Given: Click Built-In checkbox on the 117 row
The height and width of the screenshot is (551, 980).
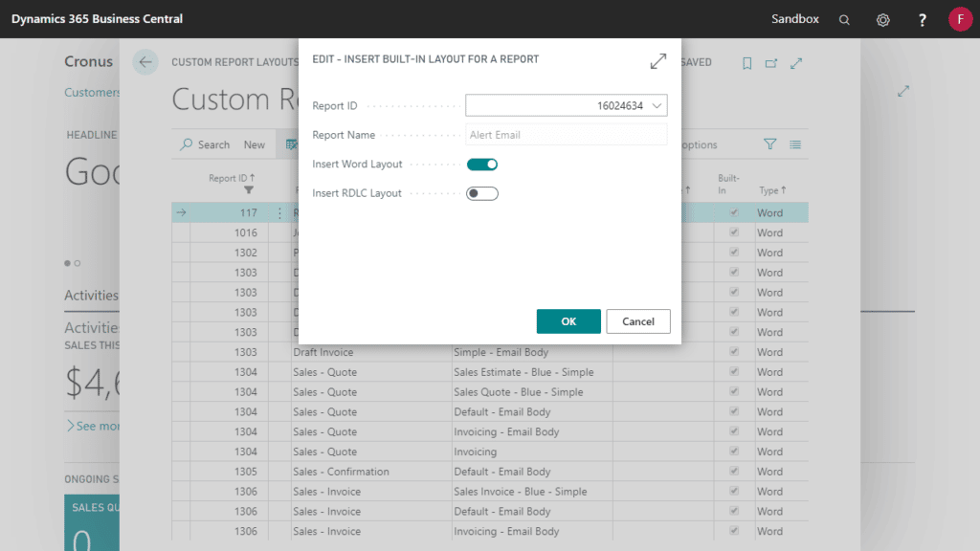Looking at the screenshot, I should [x=734, y=212].
